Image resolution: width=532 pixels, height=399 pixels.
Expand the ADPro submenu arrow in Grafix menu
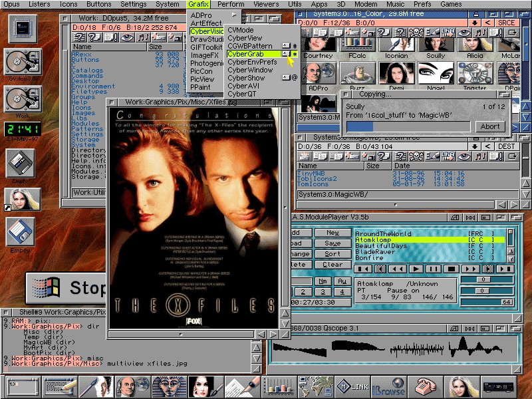[x=234, y=15]
